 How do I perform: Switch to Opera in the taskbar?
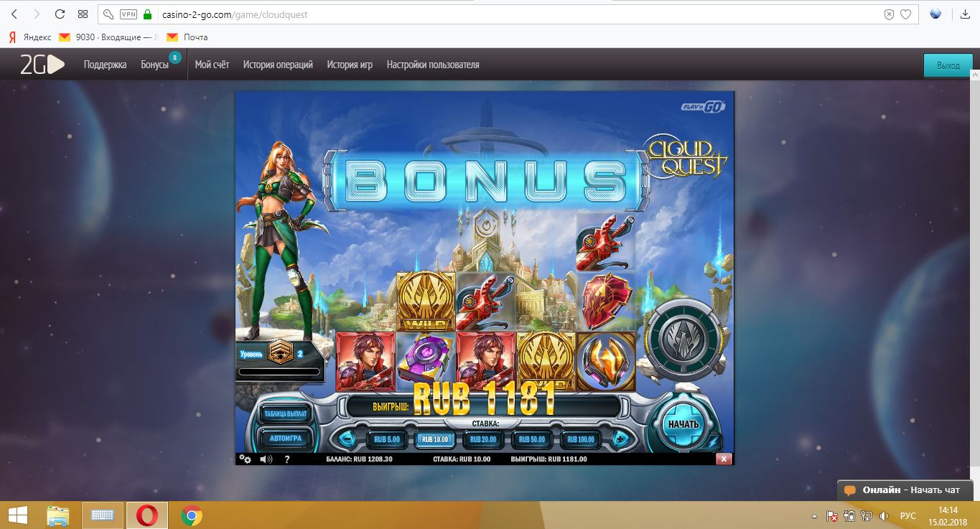click(x=147, y=515)
